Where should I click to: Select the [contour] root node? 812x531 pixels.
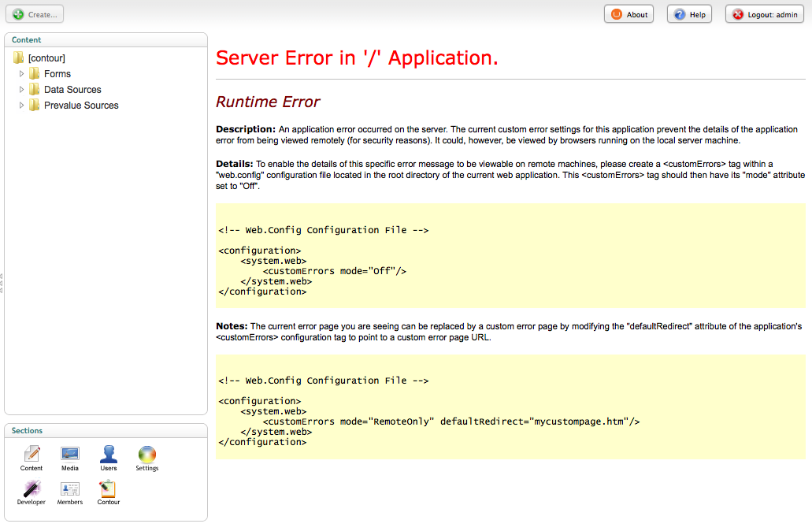tap(46, 58)
